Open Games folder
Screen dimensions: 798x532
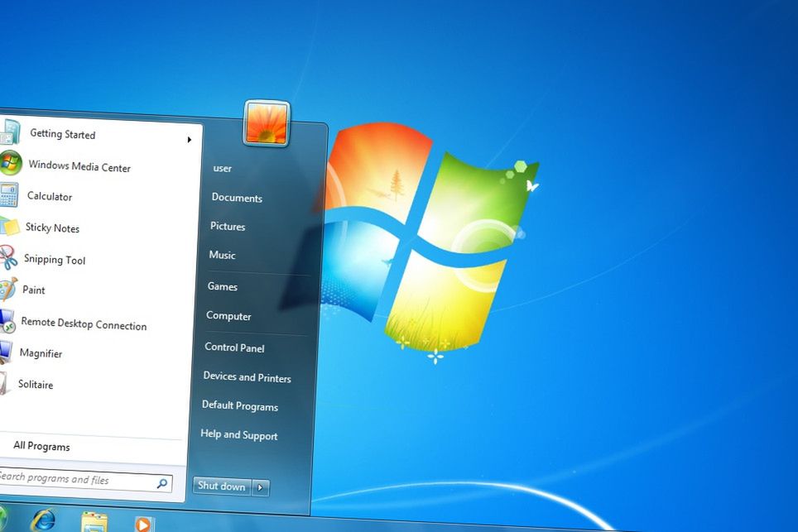[223, 286]
